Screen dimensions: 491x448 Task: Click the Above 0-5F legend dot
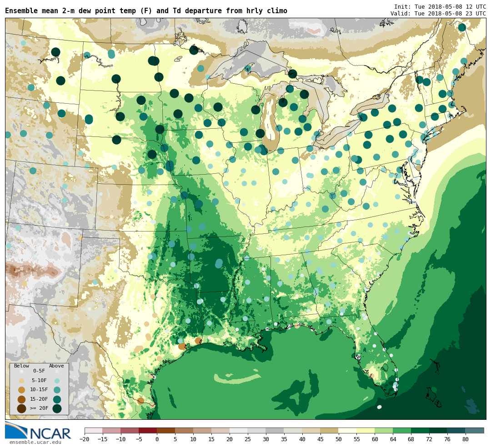[x=57, y=371]
